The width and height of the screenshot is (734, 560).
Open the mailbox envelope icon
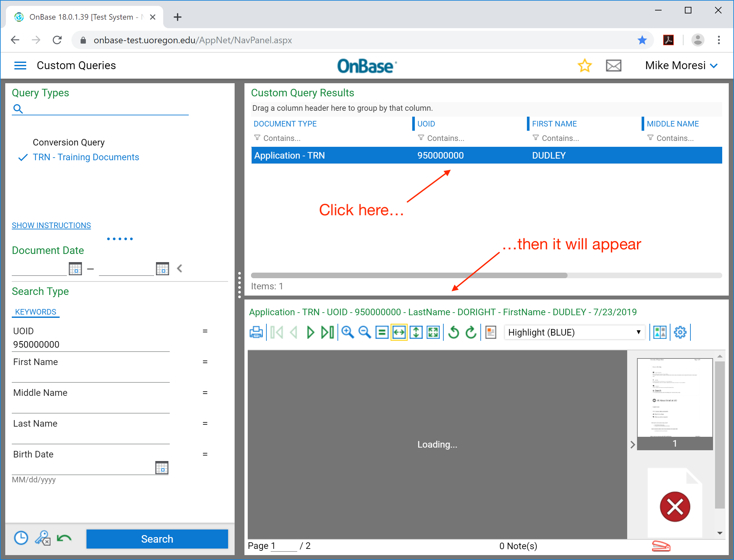click(613, 65)
